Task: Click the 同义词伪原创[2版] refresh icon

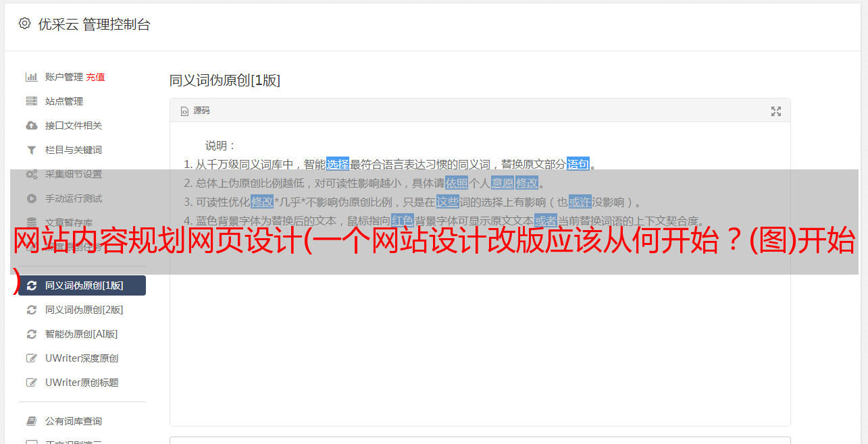Action: pos(31,310)
